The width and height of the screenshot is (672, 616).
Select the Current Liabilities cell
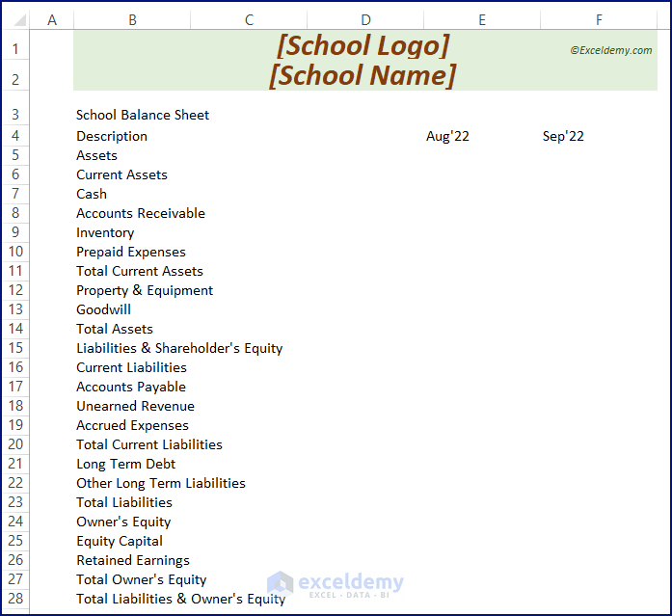pyautogui.click(x=131, y=367)
